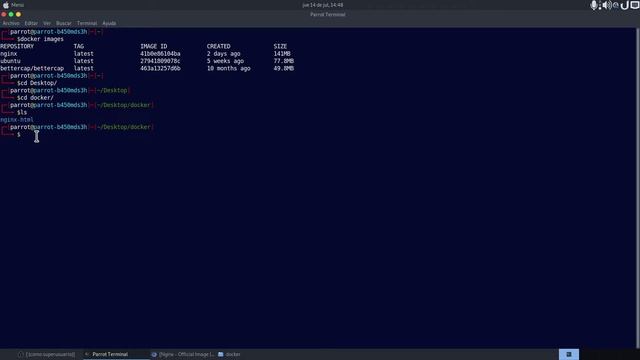This screenshot has width=640, height=360.
Task: Click the nginx-html directory name
Action: [x=17, y=120]
